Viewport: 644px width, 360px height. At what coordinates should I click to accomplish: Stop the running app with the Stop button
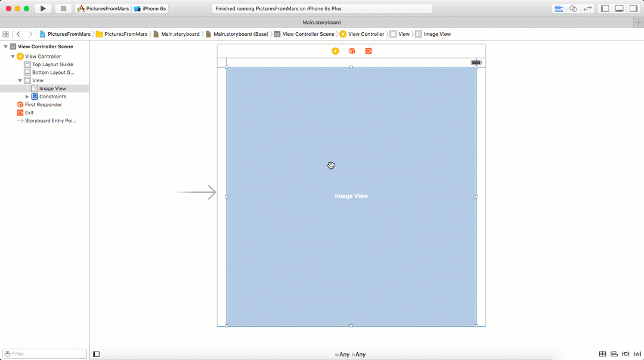point(63,8)
